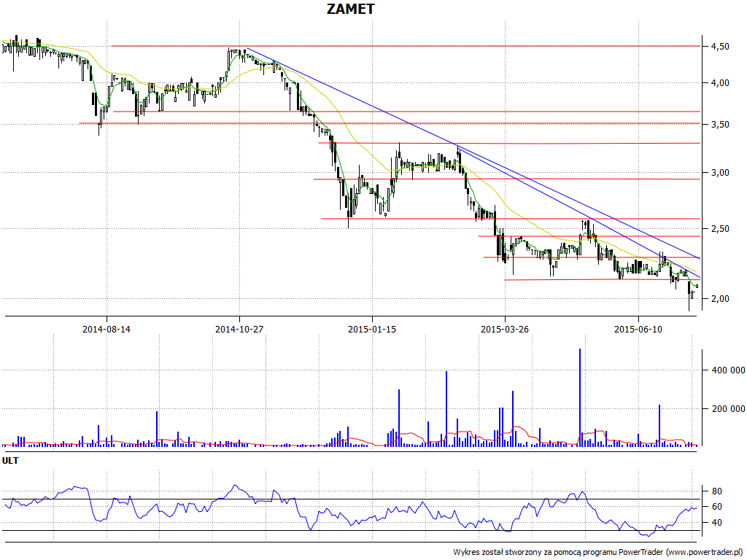Click the 40 level on ULT axis
The image size is (747, 560).
pos(716,522)
